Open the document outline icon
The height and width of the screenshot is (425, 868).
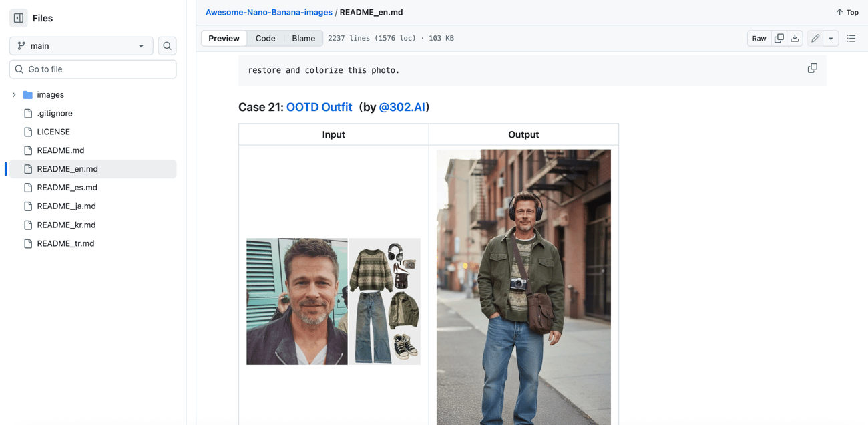point(851,39)
